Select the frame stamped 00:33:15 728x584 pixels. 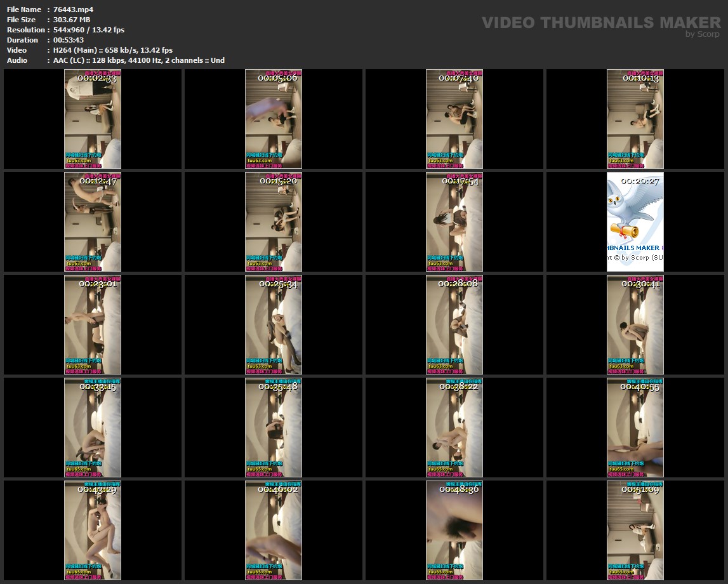point(93,427)
